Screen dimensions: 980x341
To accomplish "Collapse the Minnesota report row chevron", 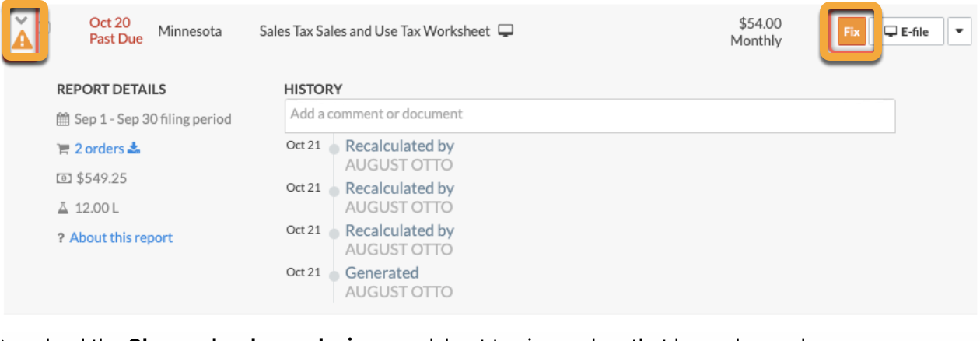I will coord(22,21).
